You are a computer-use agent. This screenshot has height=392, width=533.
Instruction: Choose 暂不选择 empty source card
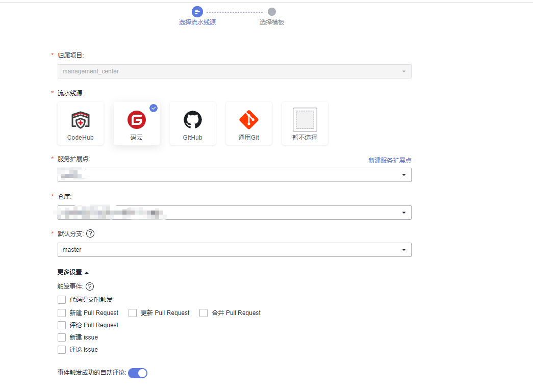click(x=305, y=123)
